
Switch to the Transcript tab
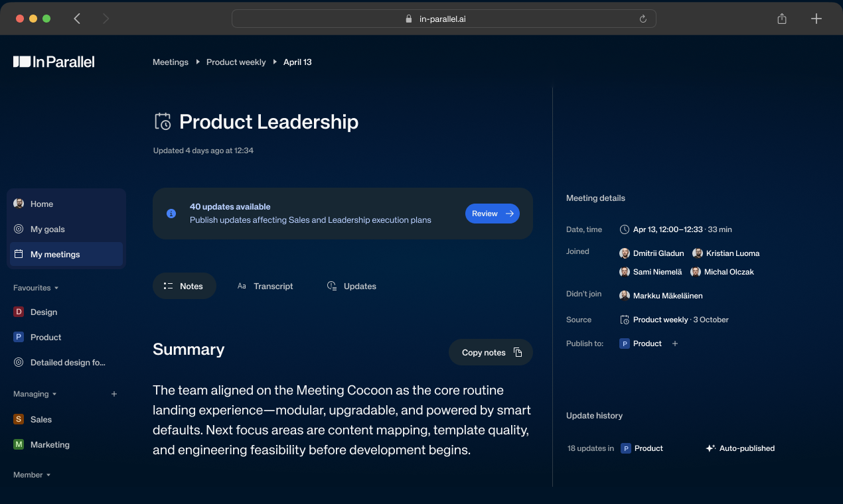(265, 286)
